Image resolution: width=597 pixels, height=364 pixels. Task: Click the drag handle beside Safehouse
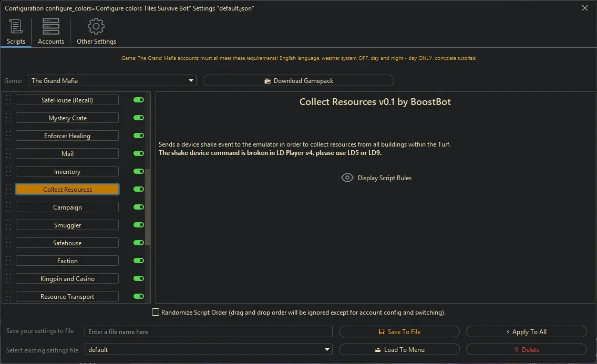point(8,243)
